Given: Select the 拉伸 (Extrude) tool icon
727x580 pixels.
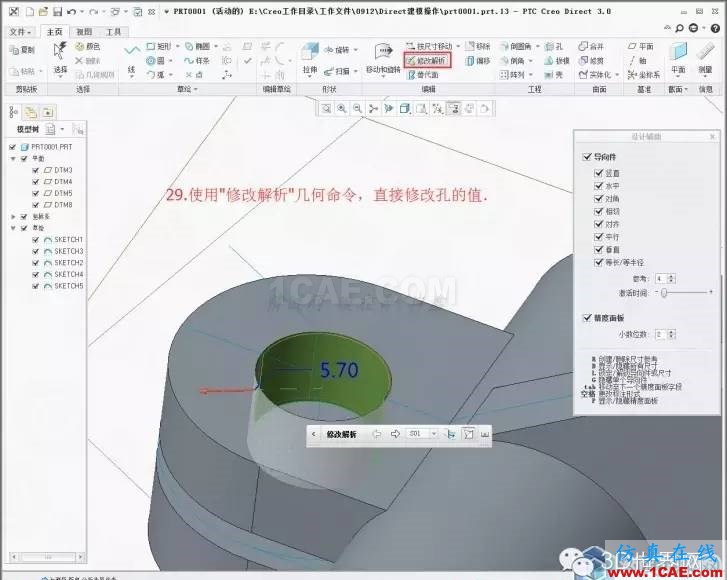Looking at the screenshot, I should pos(310,52).
